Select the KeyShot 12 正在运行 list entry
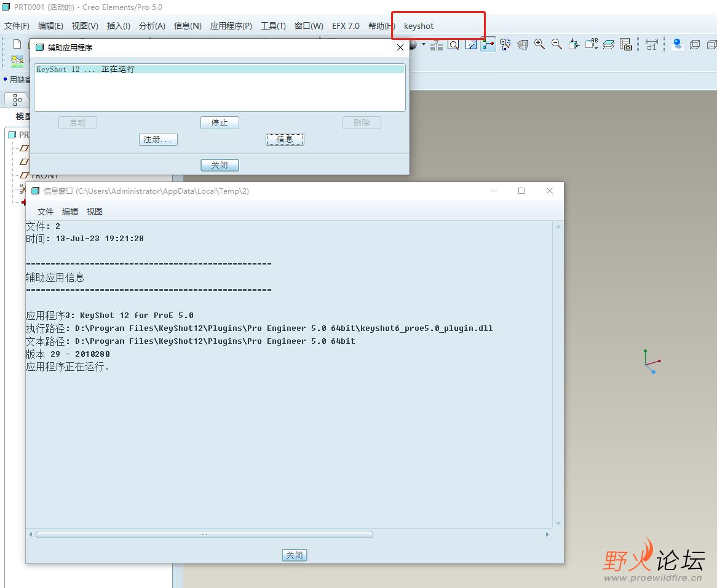 (220, 69)
